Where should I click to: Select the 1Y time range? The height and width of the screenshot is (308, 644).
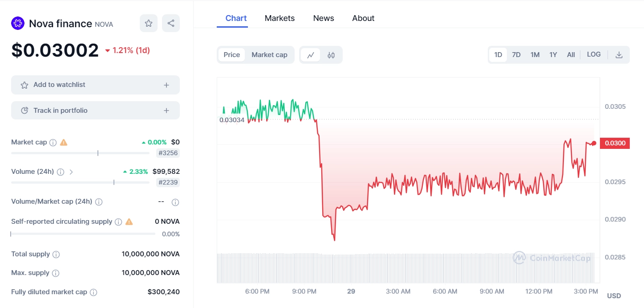[x=553, y=55]
